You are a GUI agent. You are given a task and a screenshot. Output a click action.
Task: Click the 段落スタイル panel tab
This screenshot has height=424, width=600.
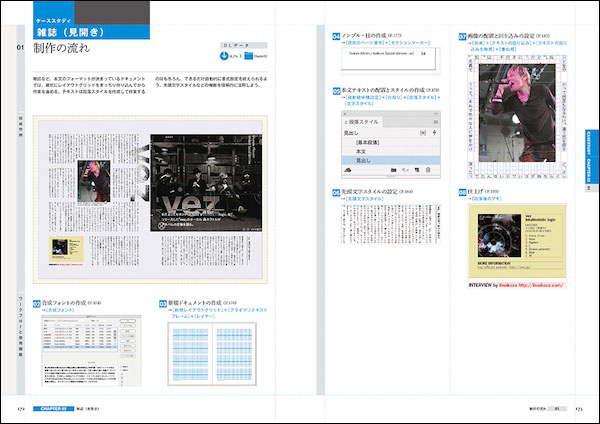(x=362, y=120)
